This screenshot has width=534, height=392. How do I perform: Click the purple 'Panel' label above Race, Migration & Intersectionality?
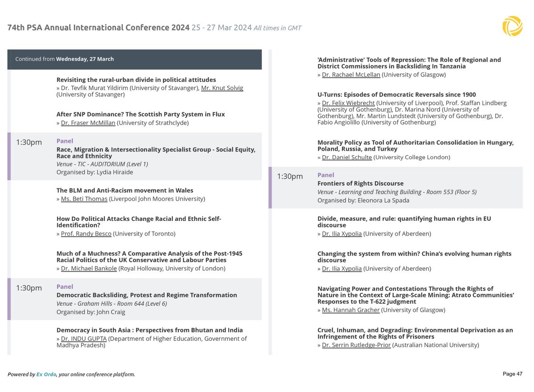[65, 141]
